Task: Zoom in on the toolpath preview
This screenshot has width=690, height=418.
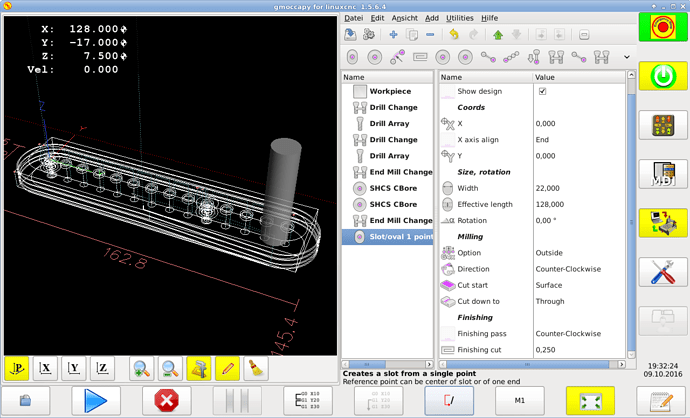Action: click(142, 369)
